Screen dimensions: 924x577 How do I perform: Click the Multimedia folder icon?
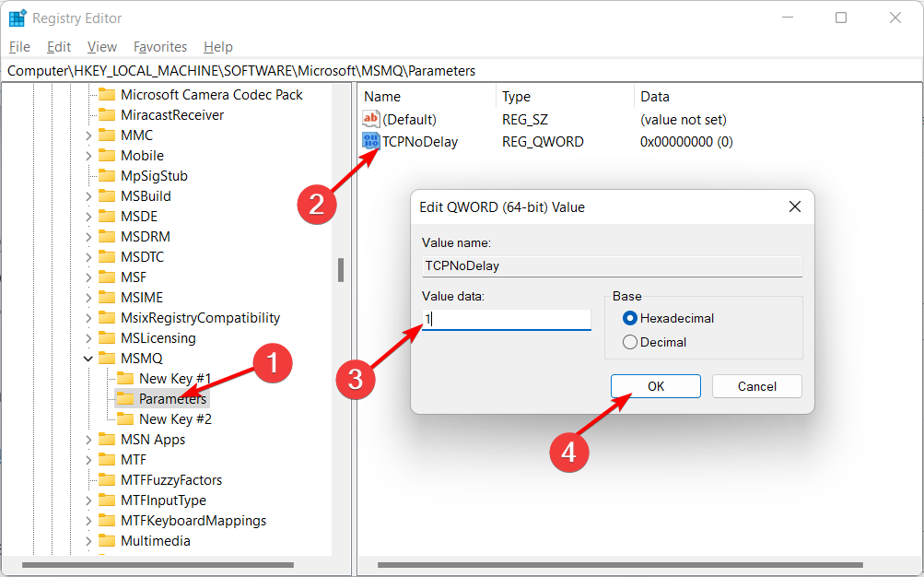click(107, 541)
